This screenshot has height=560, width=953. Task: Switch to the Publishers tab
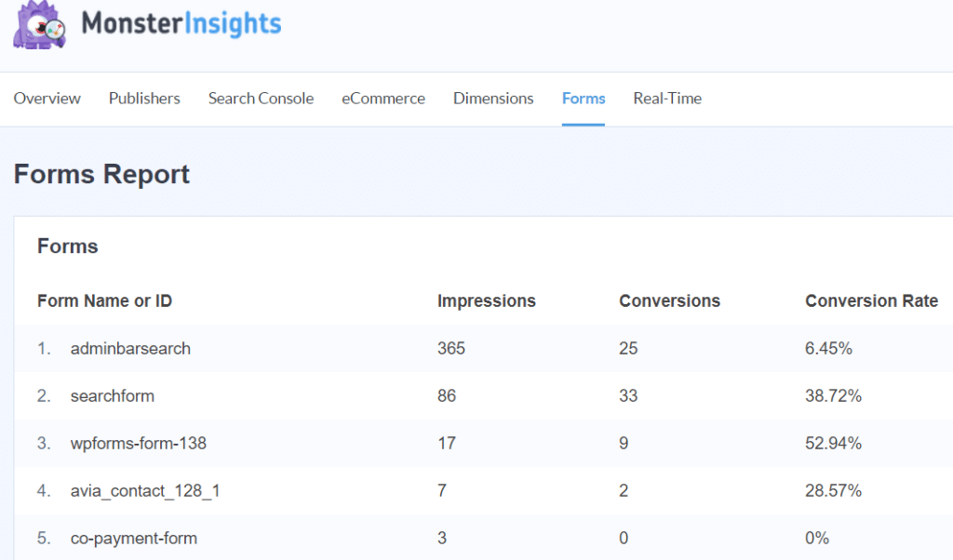[144, 99]
